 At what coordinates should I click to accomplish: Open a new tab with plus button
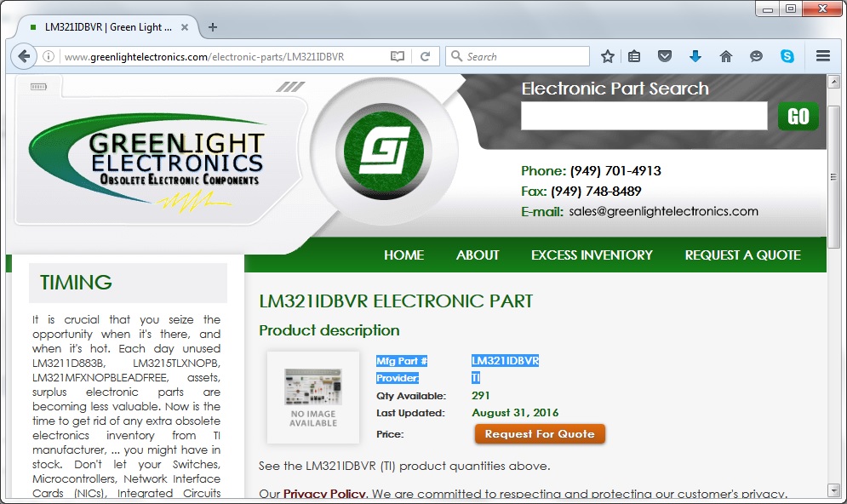tap(213, 27)
